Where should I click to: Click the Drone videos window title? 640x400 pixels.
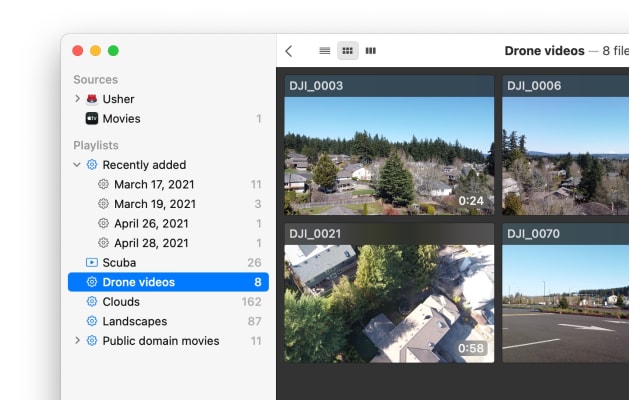544,51
